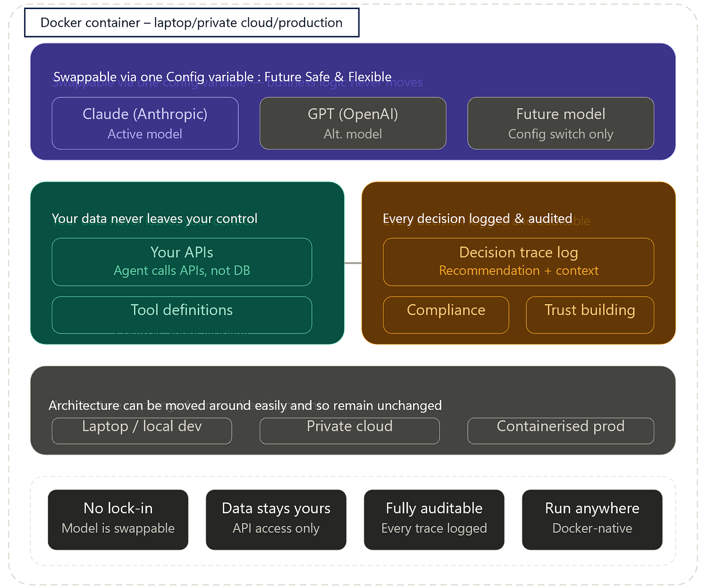
Task: Click the Docker container title label
Action: pos(192,23)
